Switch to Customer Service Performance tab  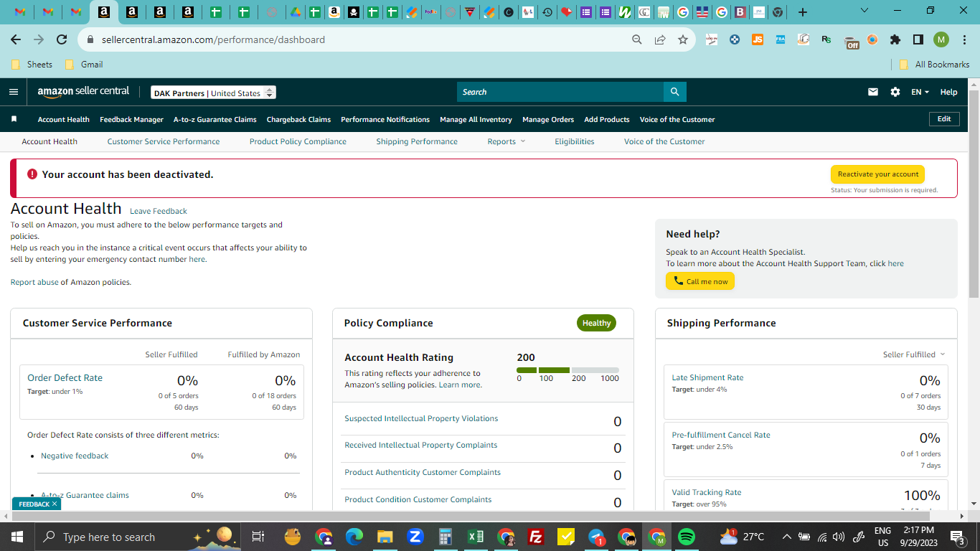164,141
